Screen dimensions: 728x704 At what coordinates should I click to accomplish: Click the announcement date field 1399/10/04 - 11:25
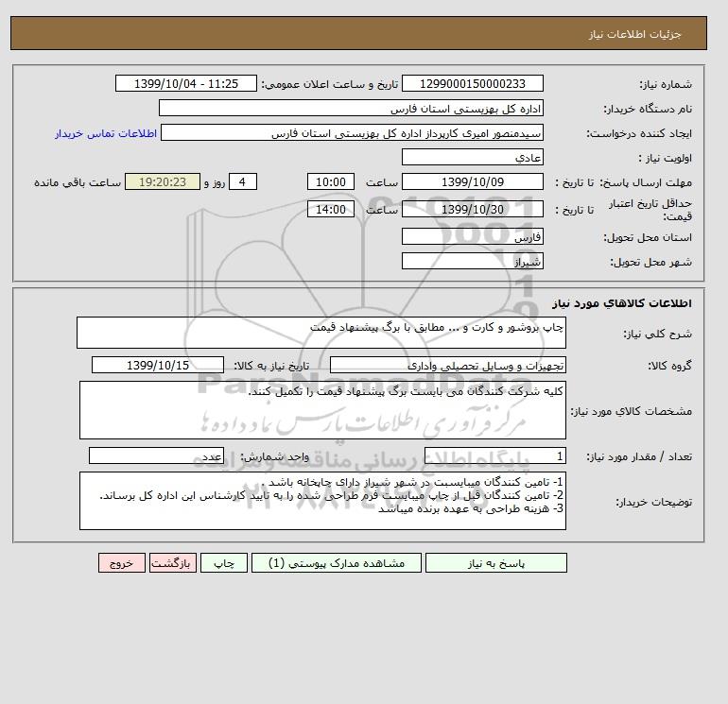coord(186,83)
